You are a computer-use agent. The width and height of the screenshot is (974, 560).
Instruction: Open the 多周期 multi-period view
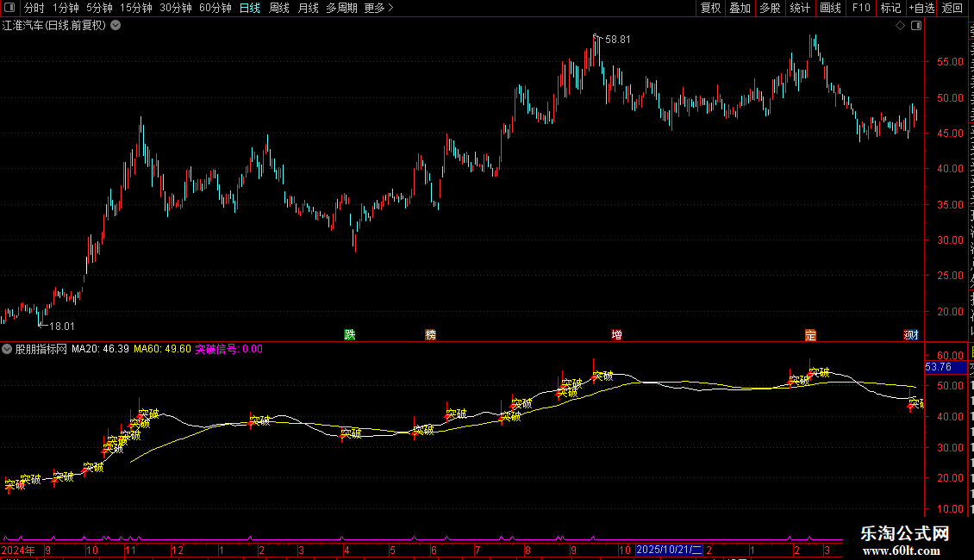pos(341,8)
